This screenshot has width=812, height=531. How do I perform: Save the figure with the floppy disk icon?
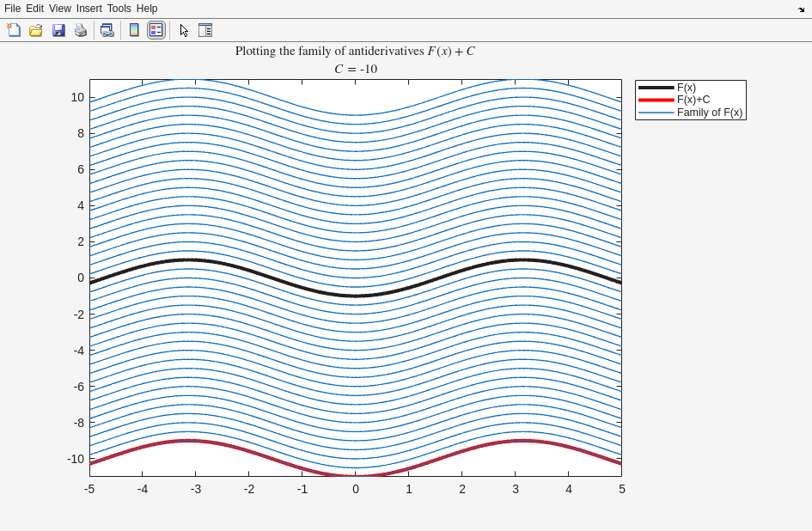(58, 30)
